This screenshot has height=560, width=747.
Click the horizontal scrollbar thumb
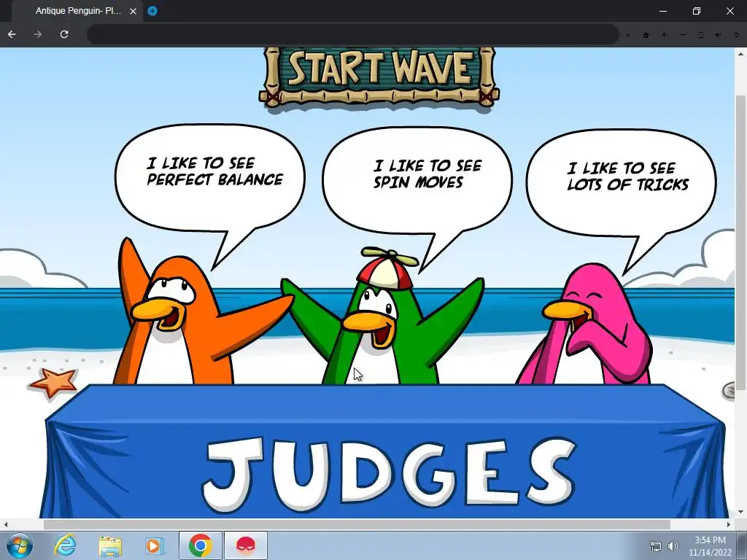[x=357, y=524]
